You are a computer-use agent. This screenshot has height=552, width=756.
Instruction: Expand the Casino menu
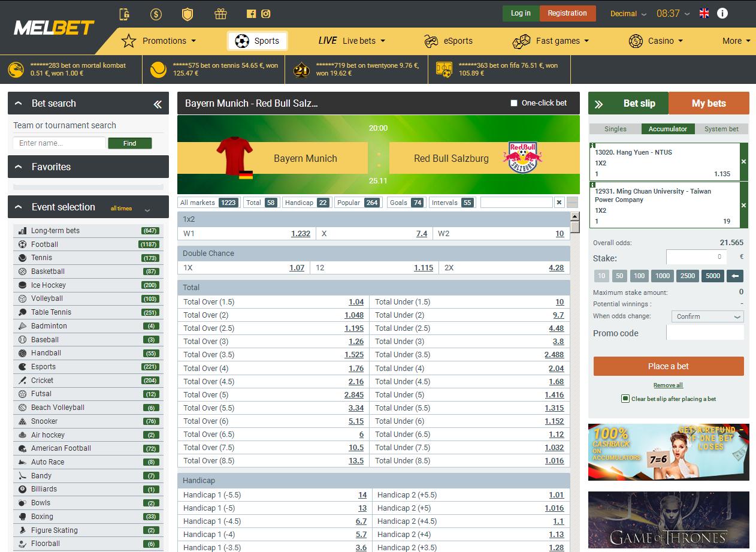pyautogui.click(x=656, y=41)
